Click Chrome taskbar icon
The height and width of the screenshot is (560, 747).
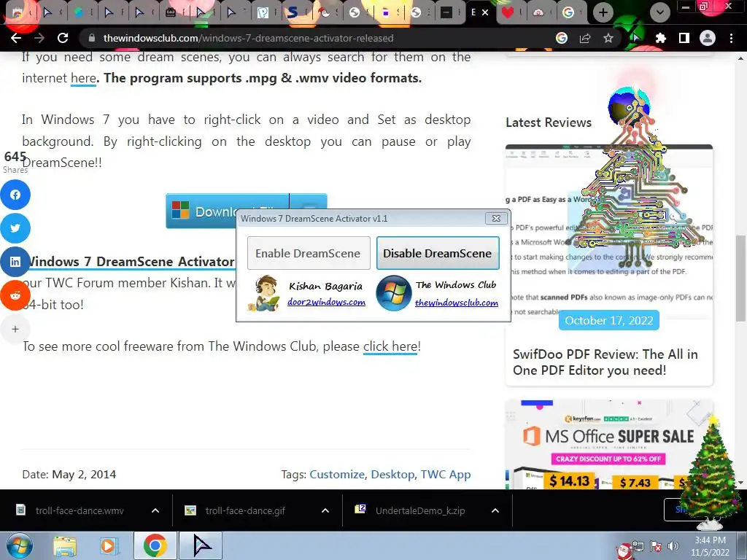click(x=155, y=545)
